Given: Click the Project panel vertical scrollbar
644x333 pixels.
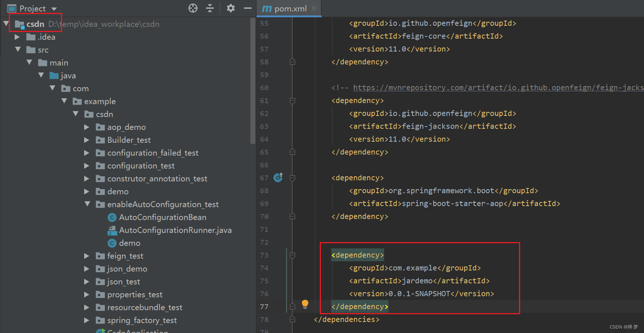Looking at the screenshot, I should pos(253,81).
